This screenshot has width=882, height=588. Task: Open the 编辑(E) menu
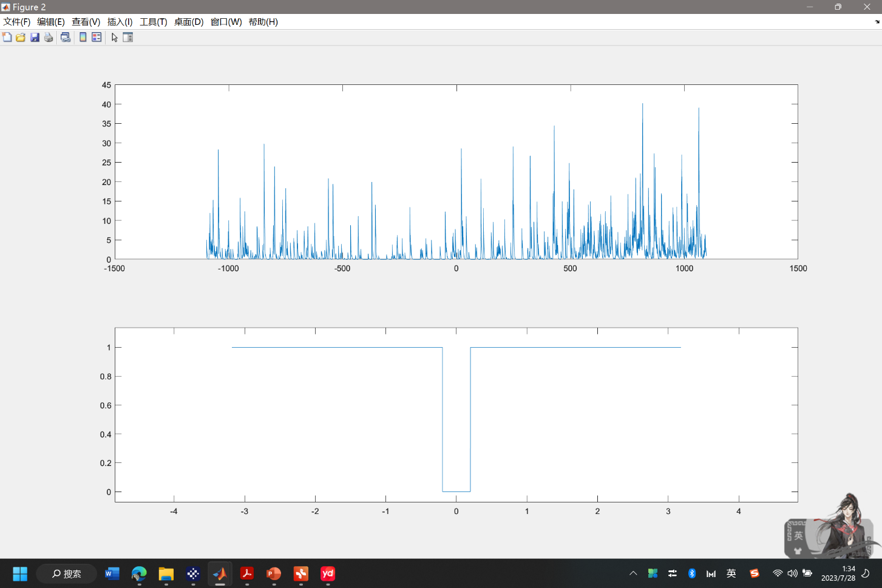click(51, 22)
